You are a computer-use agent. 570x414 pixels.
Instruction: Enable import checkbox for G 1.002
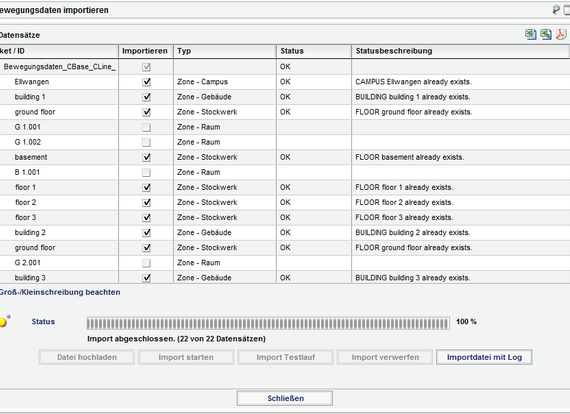pos(146,142)
